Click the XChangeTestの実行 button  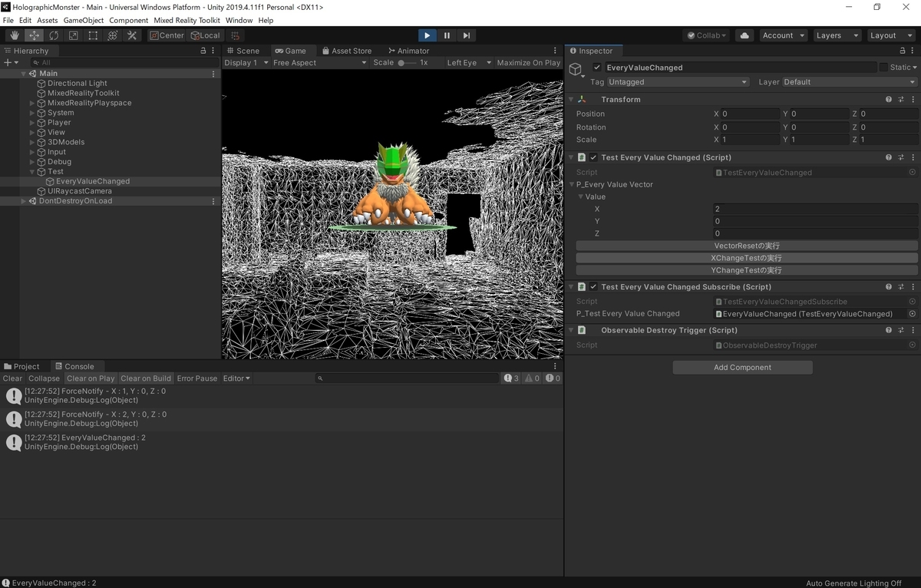point(747,258)
